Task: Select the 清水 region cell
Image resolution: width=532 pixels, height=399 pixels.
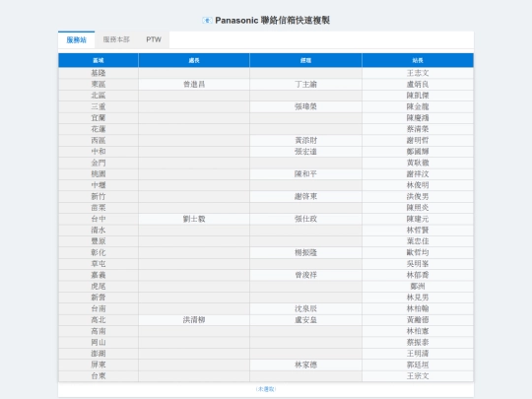Action: coord(99,230)
